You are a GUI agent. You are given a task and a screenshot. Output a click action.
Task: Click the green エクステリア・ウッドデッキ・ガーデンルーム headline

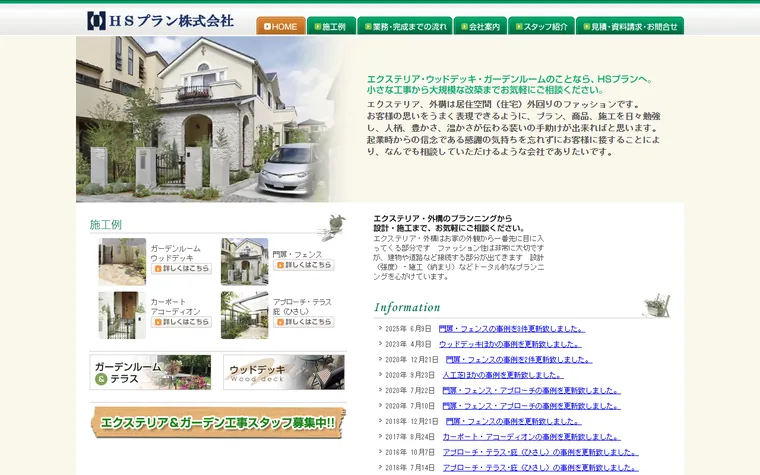pos(510,85)
